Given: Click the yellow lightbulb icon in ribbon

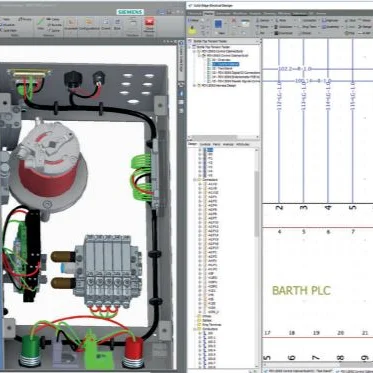Looking at the screenshot, I should click(x=192, y=31).
